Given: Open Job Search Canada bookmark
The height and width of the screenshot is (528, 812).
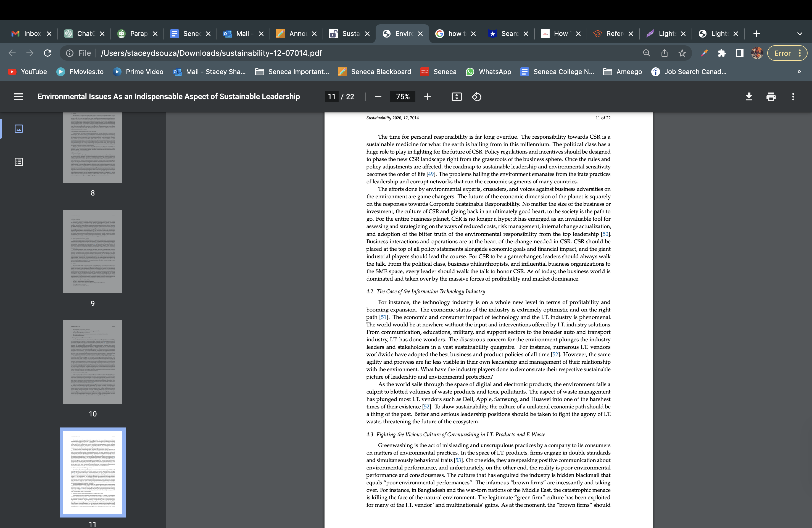Looking at the screenshot, I should click(x=689, y=72).
